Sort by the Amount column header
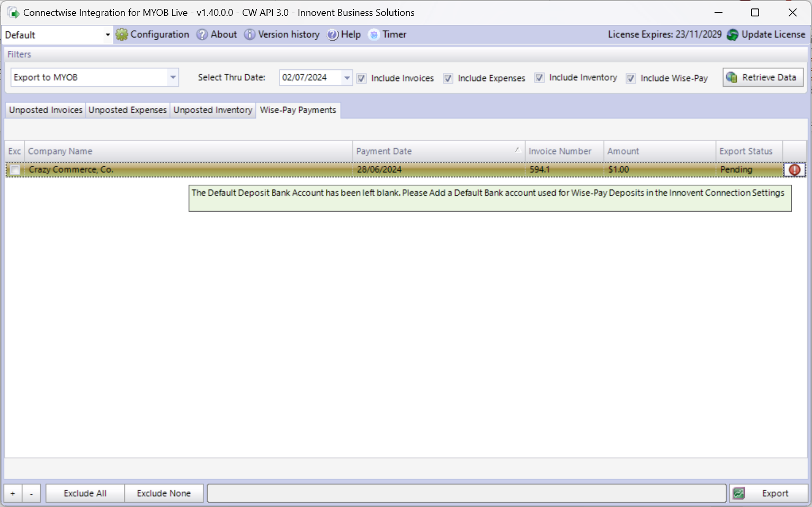 pos(660,151)
